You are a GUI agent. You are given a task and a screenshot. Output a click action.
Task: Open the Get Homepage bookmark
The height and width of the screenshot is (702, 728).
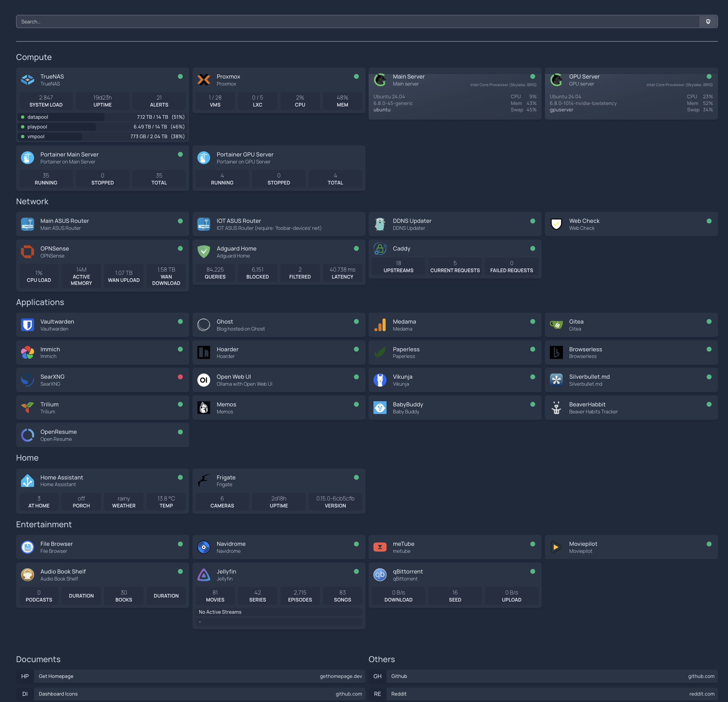click(x=191, y=676)
